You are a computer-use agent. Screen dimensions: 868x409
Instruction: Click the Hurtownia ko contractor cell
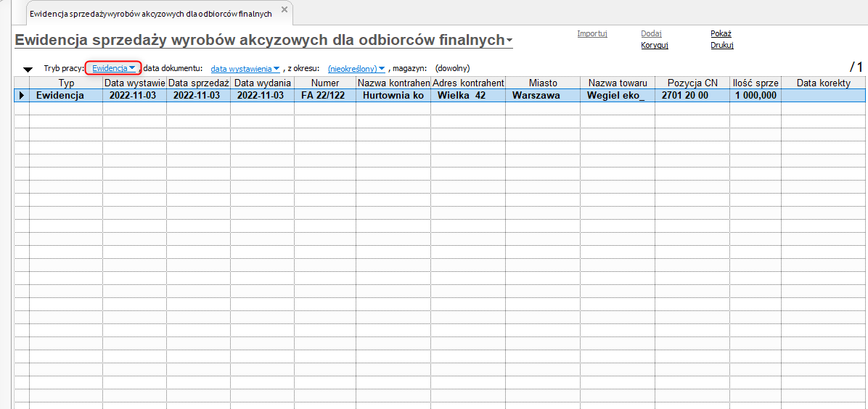(393, 95)
